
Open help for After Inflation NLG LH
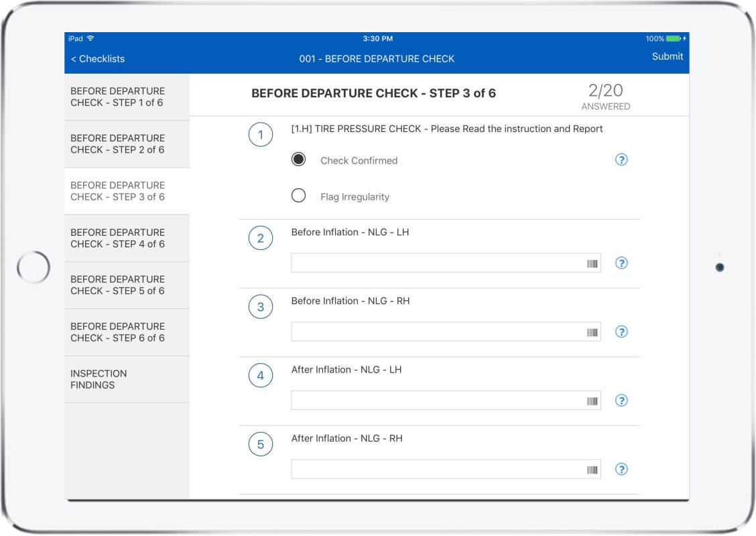[621, 400]
